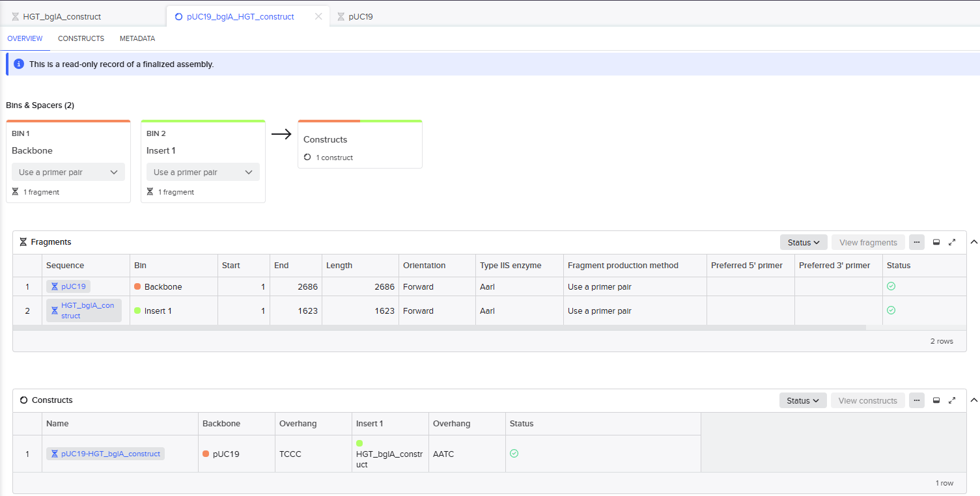980x496 pixels.
Task: Select the 1623 Length value cell
Action: point(360,310)
